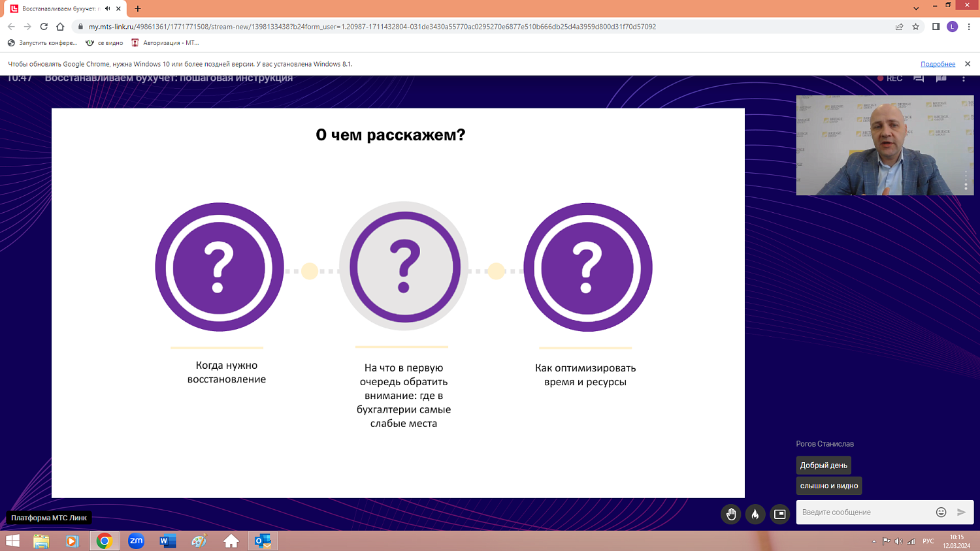Switch to the Восстанавливаем бухучет tab
The width and height of the screenshot is (980, 551).
pyautogui.click(x=62, y=9)
